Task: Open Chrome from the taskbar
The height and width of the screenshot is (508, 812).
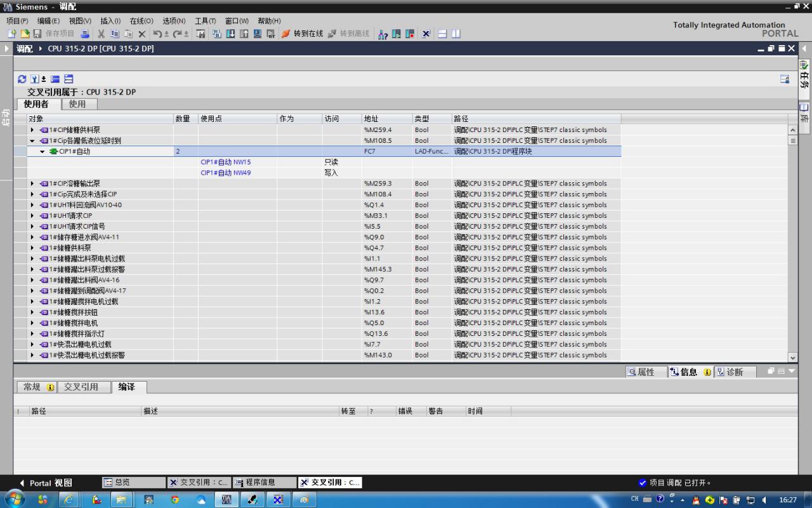Action: coord(175,500)
